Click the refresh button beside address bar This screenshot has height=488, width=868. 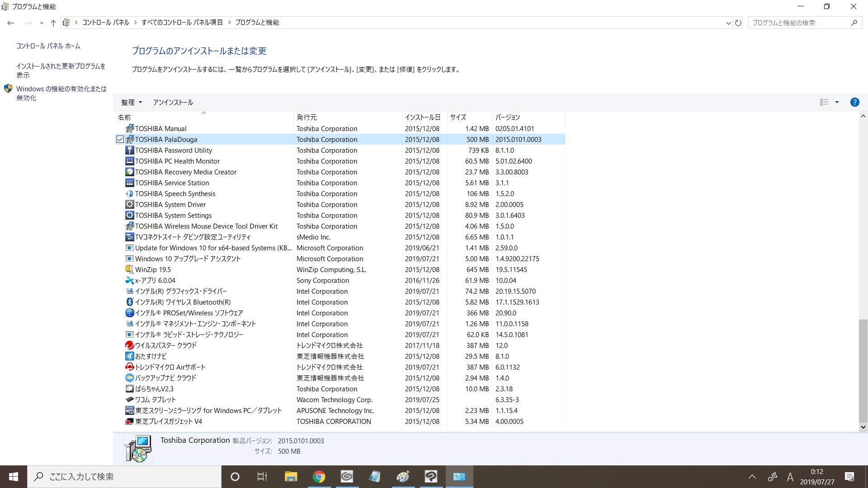(738, 23)
